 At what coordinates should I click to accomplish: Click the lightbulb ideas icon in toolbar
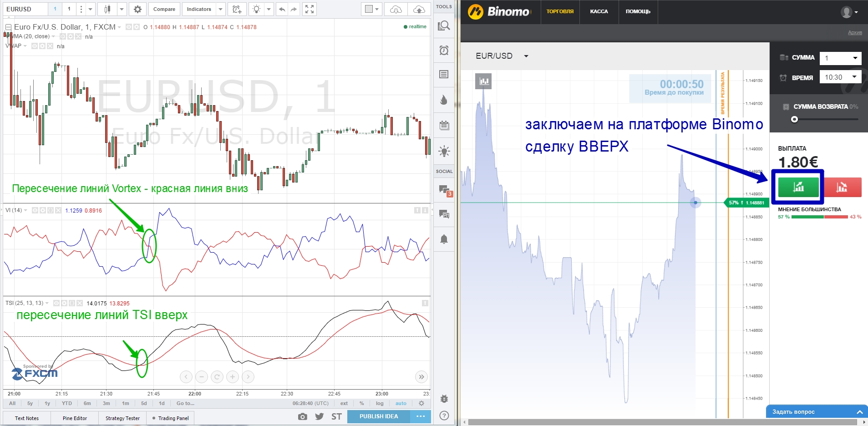point(257,9)
